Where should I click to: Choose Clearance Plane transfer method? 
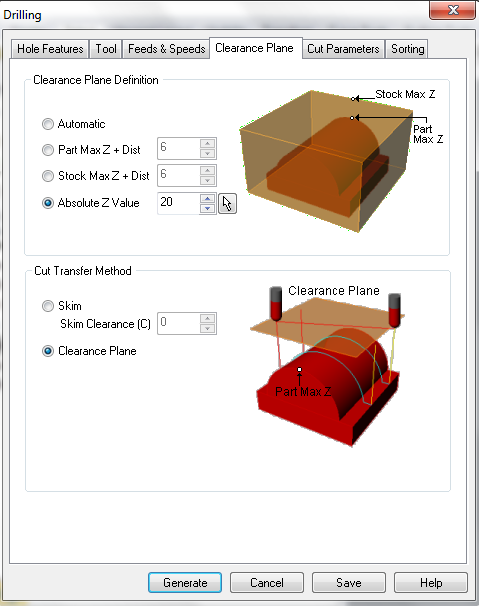click(x=48, y=351)
